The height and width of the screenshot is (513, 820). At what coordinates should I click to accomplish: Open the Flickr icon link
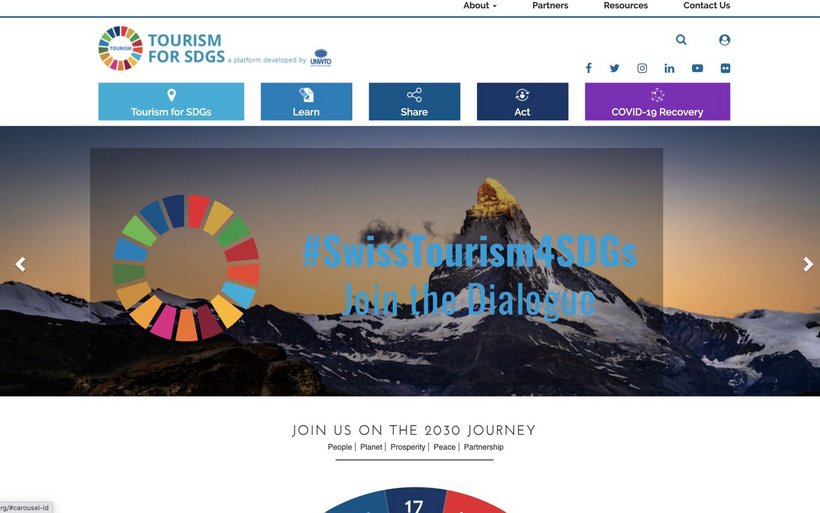coord(725,68)
